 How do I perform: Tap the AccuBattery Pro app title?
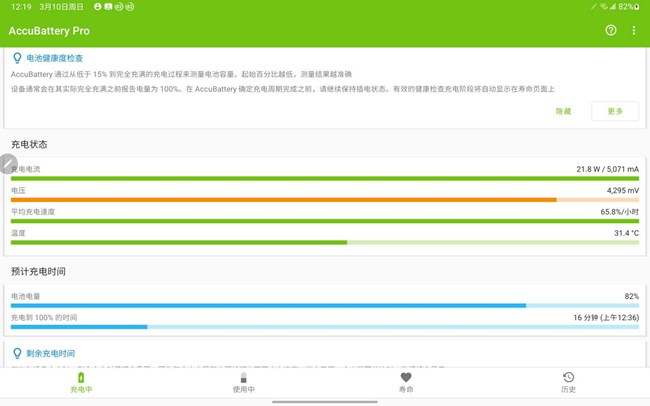click(x=49, y=31)
